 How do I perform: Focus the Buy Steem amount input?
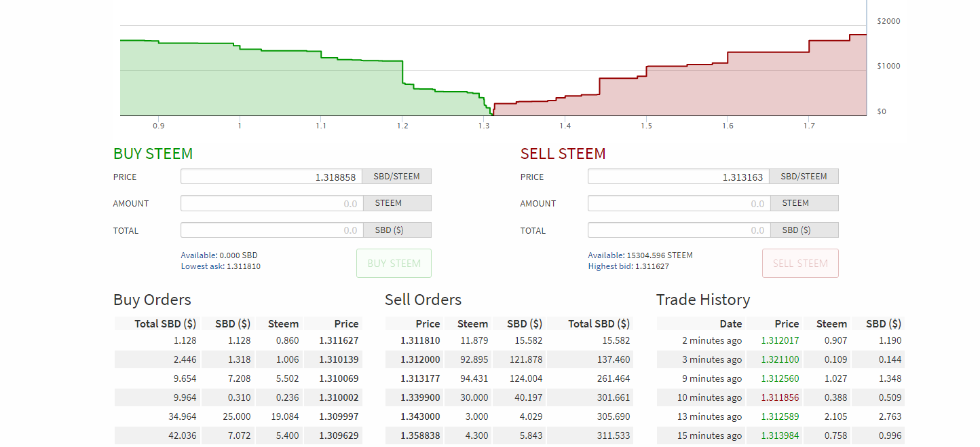click(271, 203)
